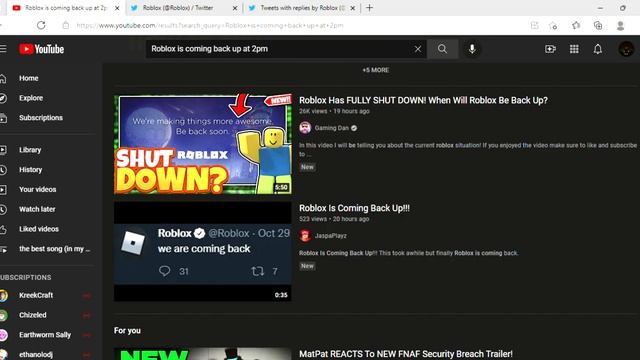This screenshot has width=640, height=360.
Task: Close the Tweets with replies tab
Action: coord(353,8)
